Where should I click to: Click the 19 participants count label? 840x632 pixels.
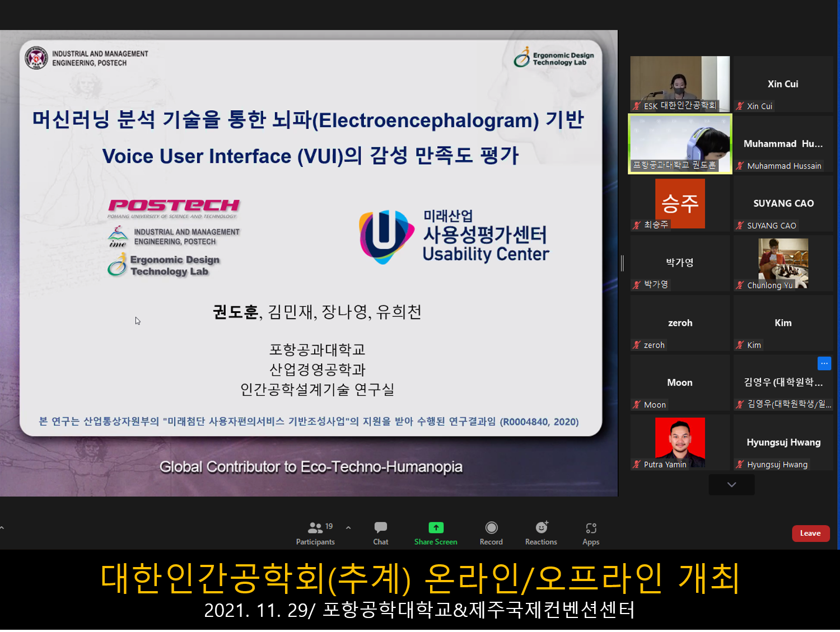tap(329, 526)
